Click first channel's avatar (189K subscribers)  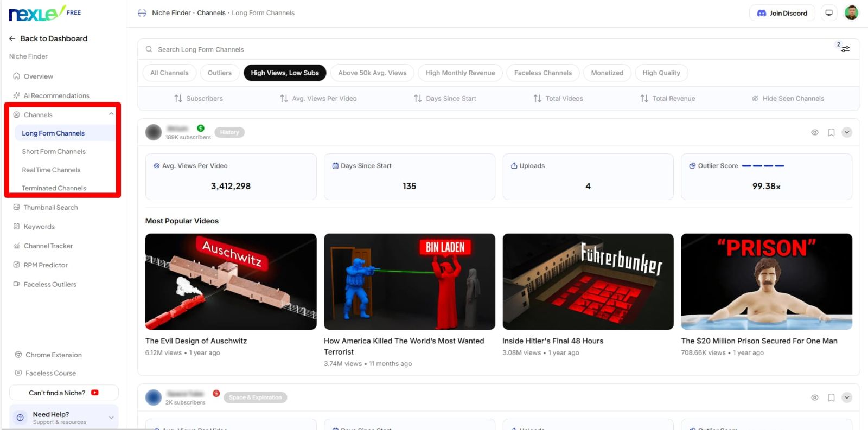click(154, 132)
